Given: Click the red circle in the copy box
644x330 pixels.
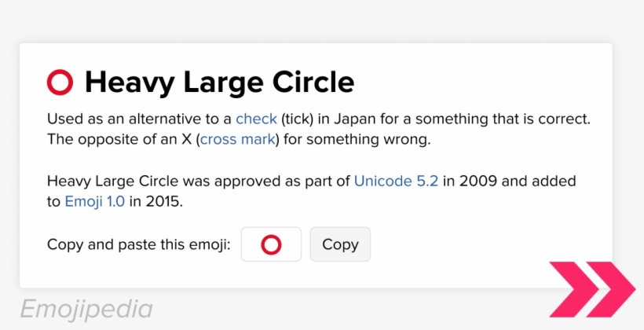Looking at the screenshot, I should [271, 244].
